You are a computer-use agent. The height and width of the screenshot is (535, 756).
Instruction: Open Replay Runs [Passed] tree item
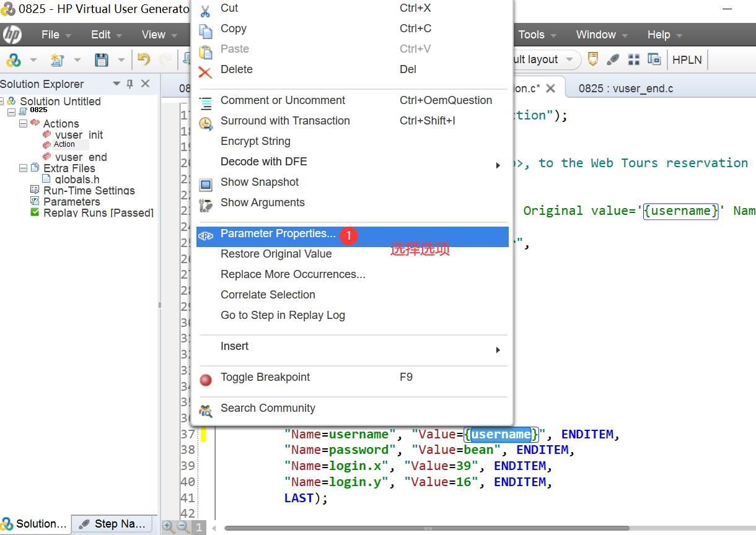[99, 212]
